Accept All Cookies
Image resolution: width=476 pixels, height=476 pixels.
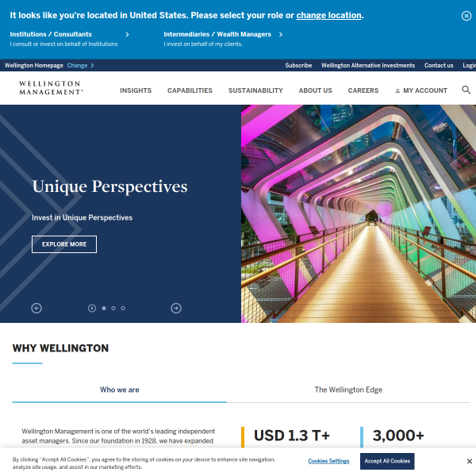pos(387,461)
